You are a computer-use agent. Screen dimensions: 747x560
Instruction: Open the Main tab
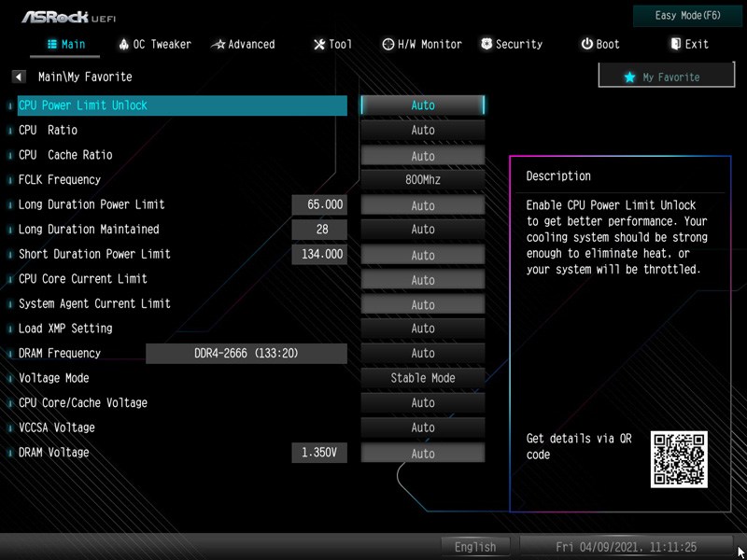pos(65,45)
